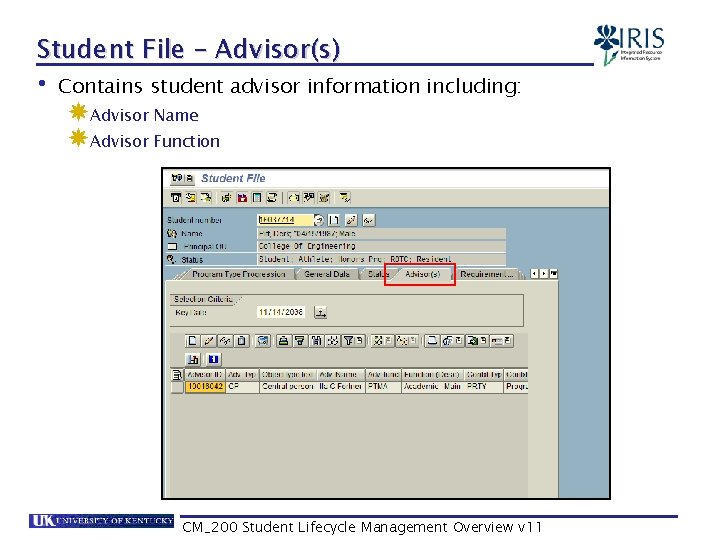Click the Function column header
The height and width of the screenshot is (540, 720).
click(433, 375)
